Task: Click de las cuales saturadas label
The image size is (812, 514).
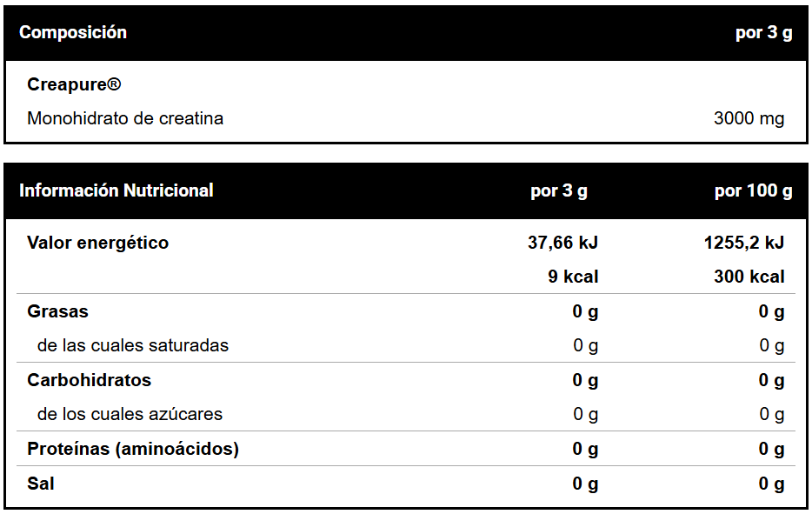Action: point(133,345)
